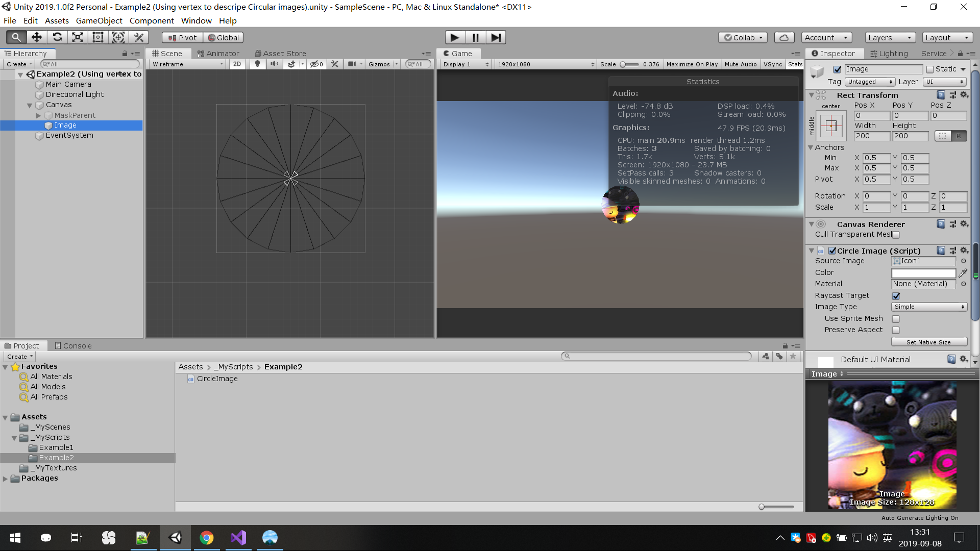Open the cloud services button

(x=784, y=37)
